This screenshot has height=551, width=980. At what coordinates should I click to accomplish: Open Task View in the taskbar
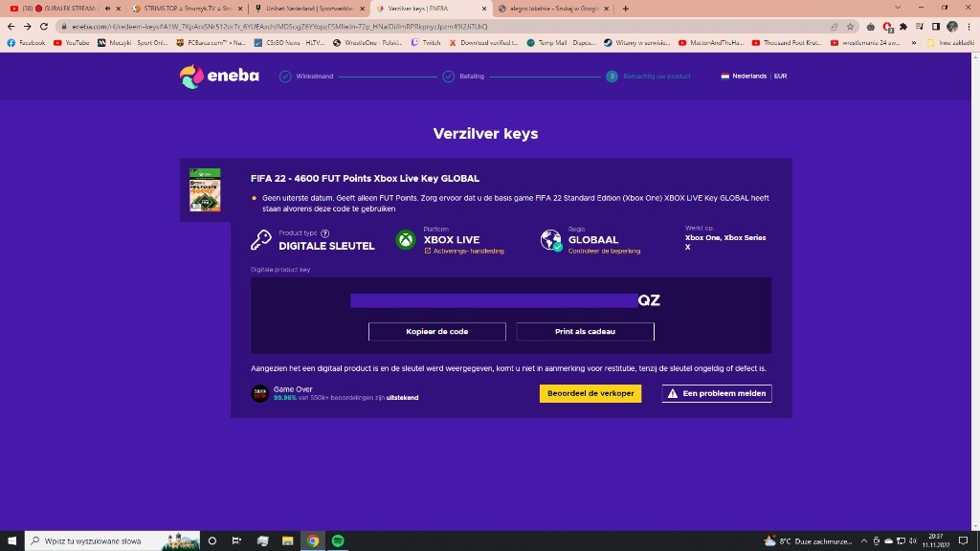(x=236, y=541)
